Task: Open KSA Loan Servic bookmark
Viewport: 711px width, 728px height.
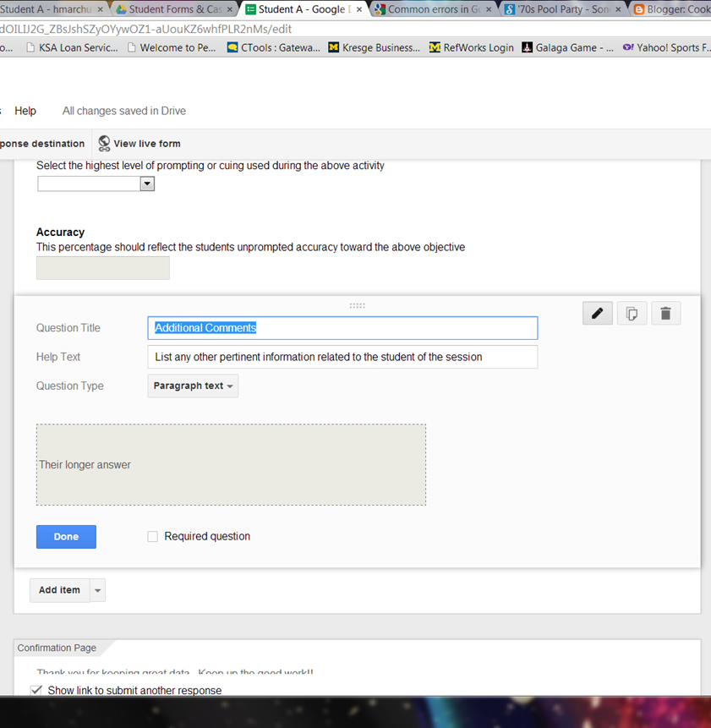Action: click(73, 48)
